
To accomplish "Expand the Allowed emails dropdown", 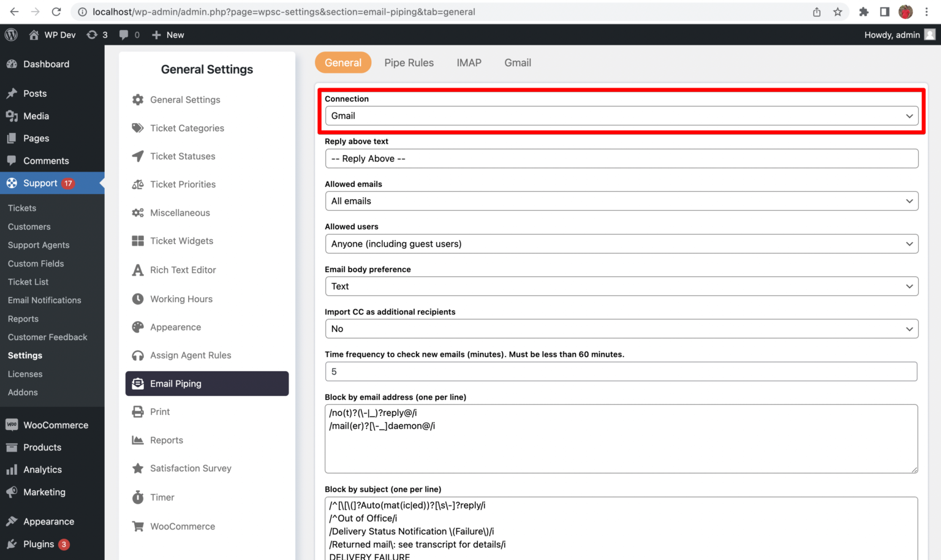I will point(621,200).
